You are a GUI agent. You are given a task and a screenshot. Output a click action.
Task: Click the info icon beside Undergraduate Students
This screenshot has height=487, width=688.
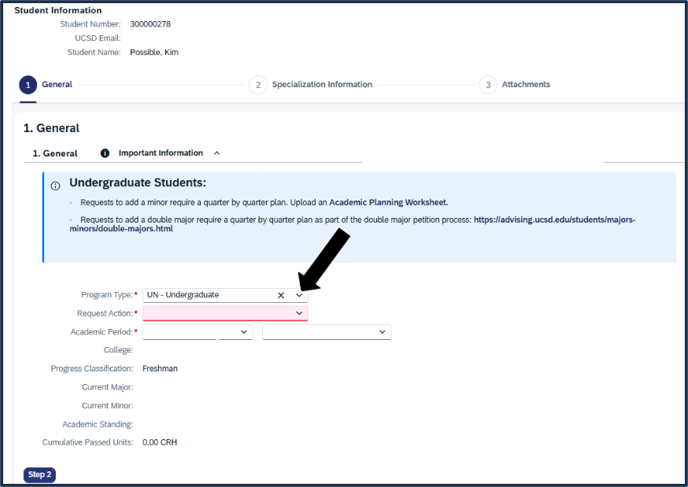pyautogui.click(x=55, y=186)
